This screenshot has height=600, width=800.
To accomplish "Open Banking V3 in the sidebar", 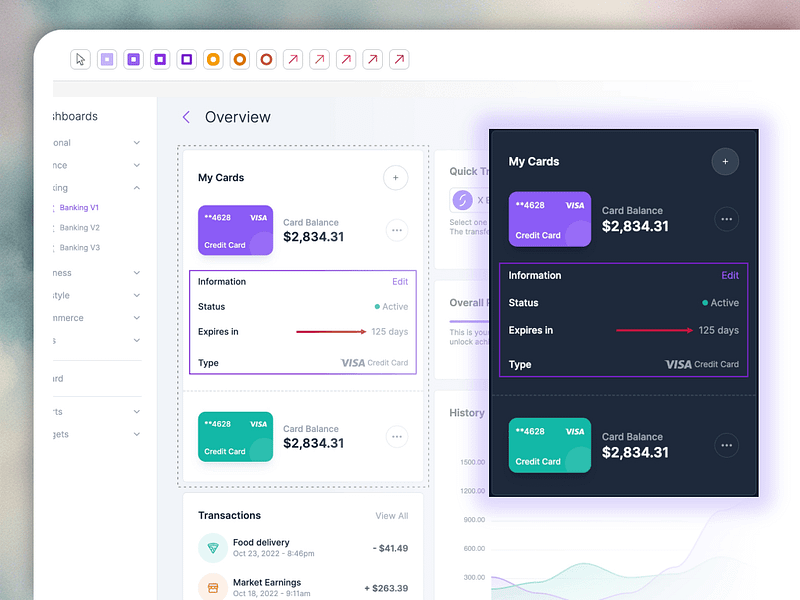I will 80,247.
